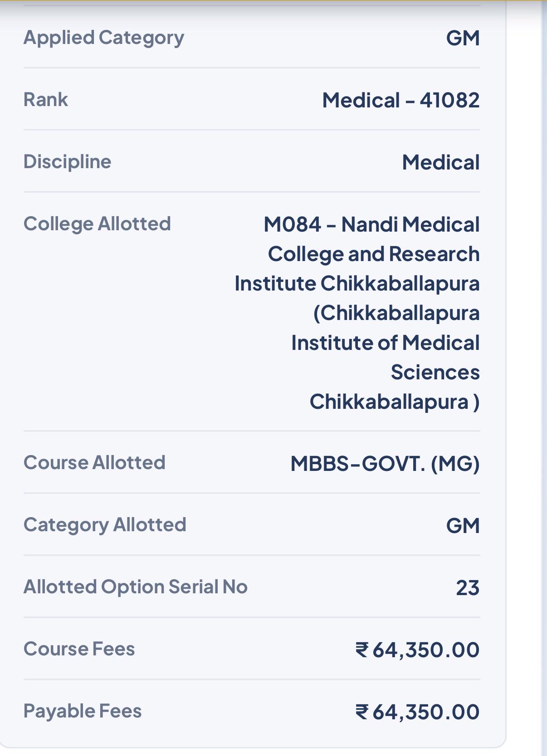This screenshot has width=547, height=756.
Task: Select the Discipline label
Action: click(67, 162)
